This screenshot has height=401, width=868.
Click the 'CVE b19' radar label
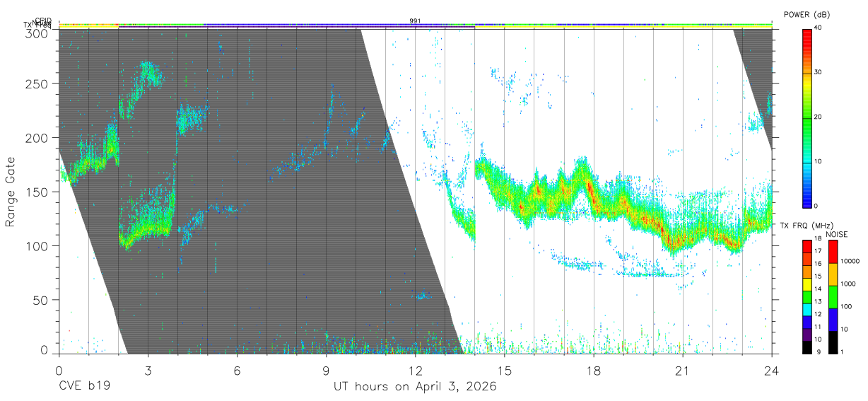pos(84,387)
